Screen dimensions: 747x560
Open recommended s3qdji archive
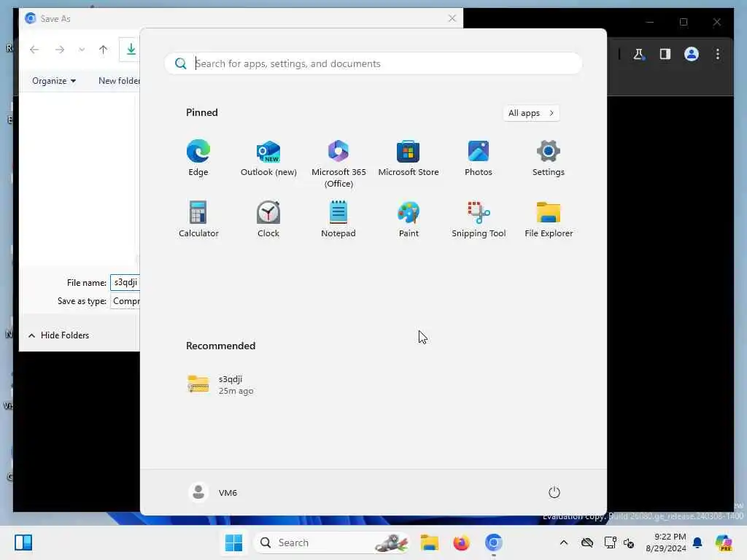220,384
